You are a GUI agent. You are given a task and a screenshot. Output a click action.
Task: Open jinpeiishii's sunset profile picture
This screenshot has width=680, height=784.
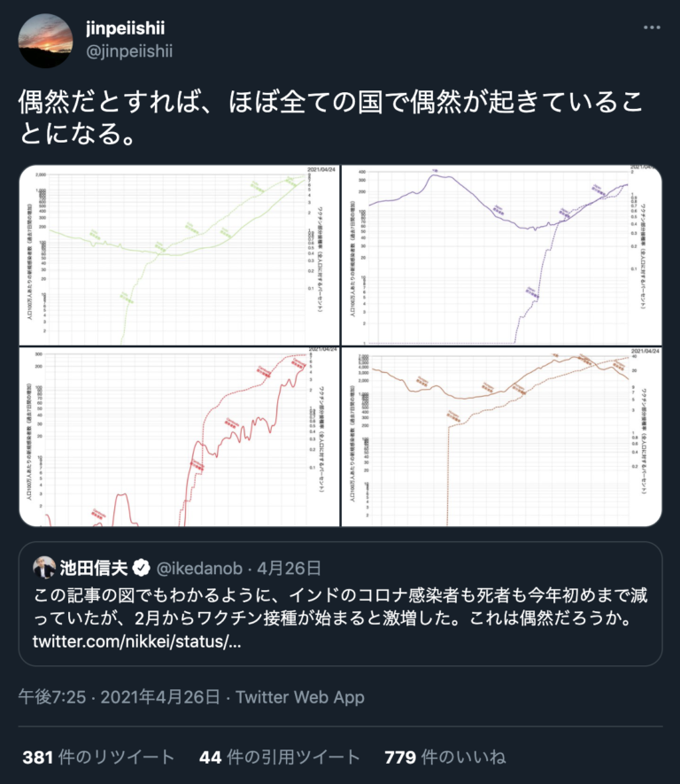[45, 41]
